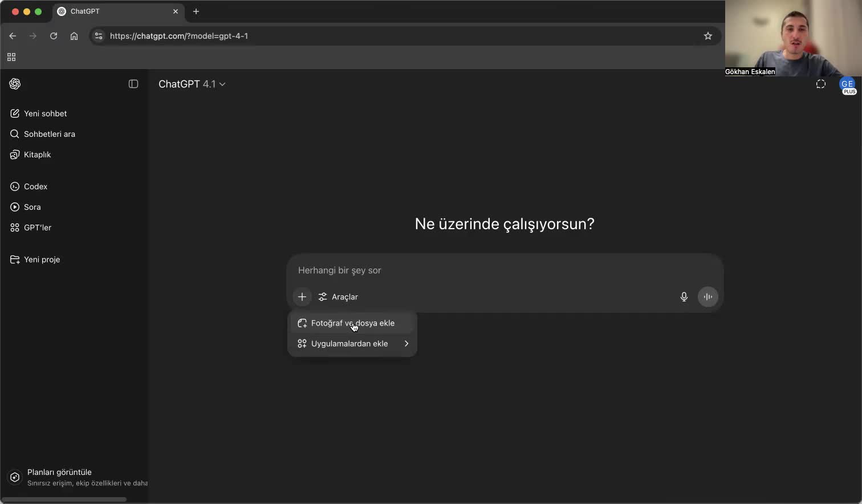
Task: Click the Planları görüntüle hexagon icon
Action: [x=15, y=477]
